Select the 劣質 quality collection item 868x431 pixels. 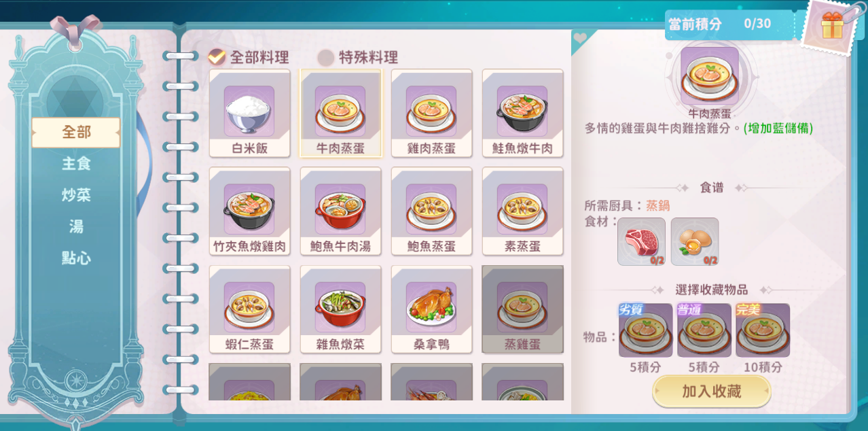pyautogui.click(x=645, y=330)
